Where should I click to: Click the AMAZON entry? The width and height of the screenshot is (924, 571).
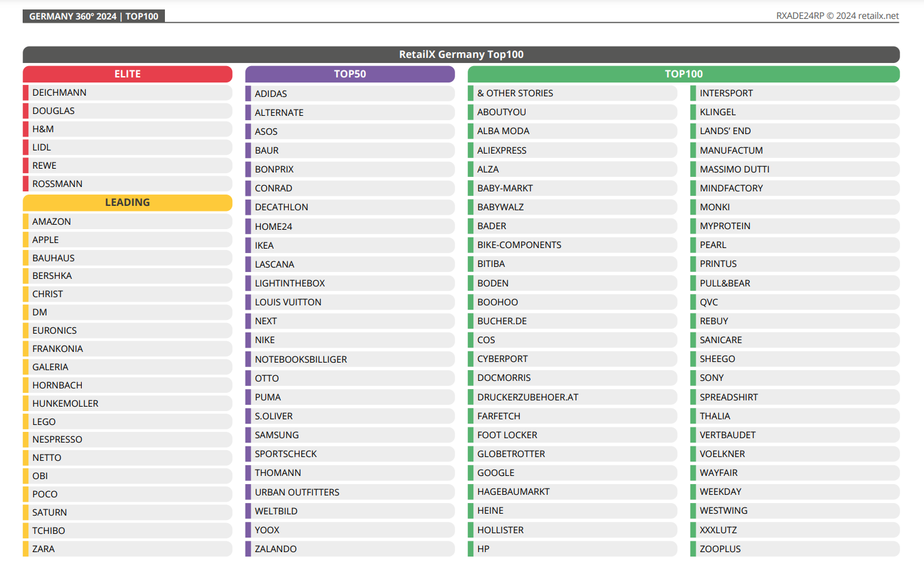(127, 222)
